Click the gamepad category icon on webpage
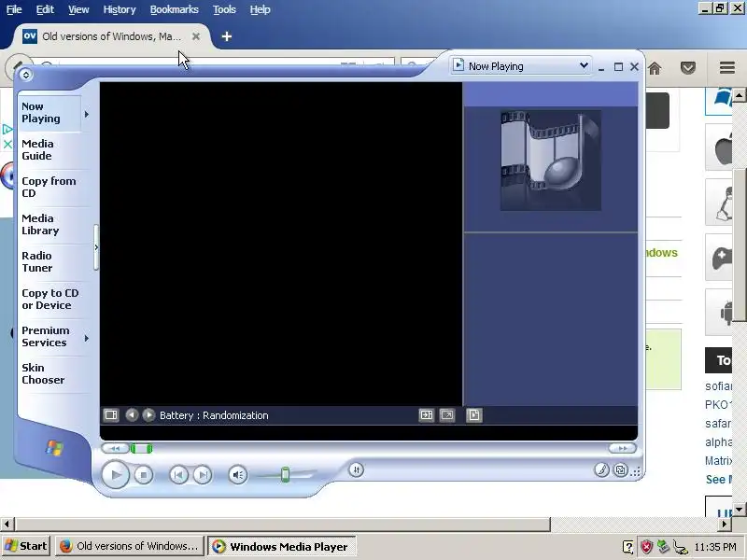This screenshot has height=560, width=747. [x=719, y=258]
